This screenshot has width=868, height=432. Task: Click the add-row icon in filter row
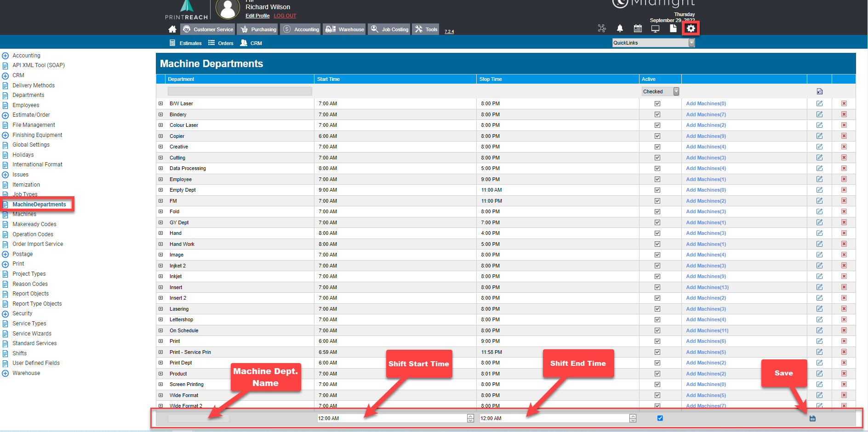819,91
